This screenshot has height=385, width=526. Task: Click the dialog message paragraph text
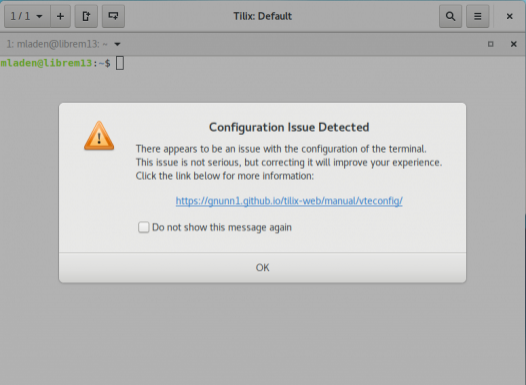289,162
